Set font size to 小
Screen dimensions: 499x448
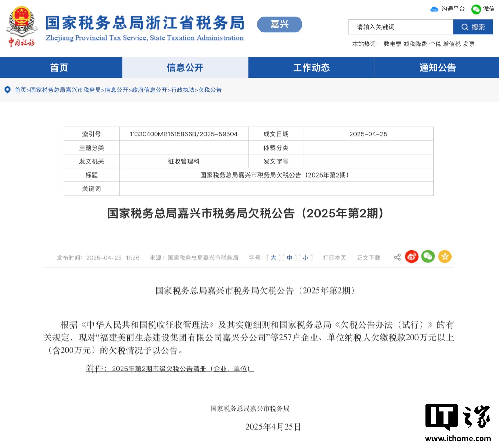(305, 258)
